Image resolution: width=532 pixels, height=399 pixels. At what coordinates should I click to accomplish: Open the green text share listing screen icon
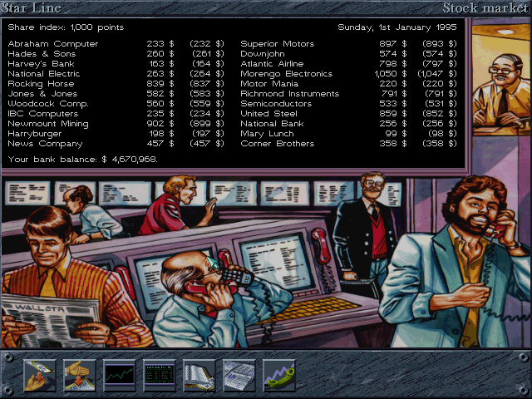(159, 375)
